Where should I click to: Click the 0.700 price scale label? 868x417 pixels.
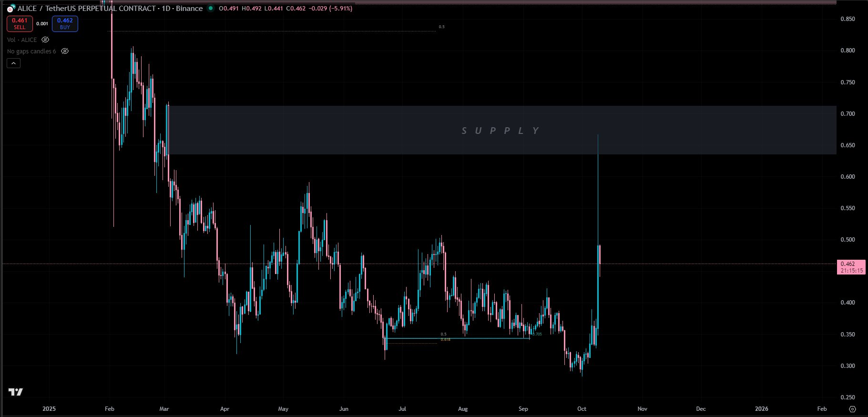[x=848, y=114]
